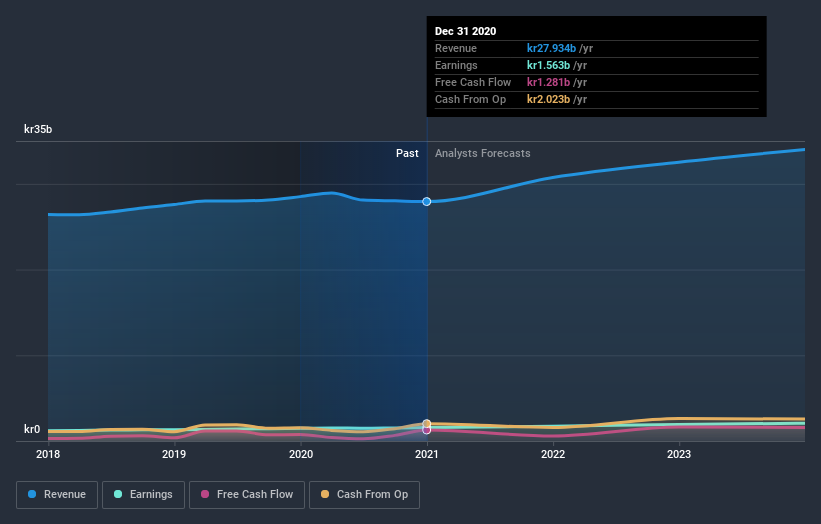Click the blue dot in Revenue legend

coord(32,494)
